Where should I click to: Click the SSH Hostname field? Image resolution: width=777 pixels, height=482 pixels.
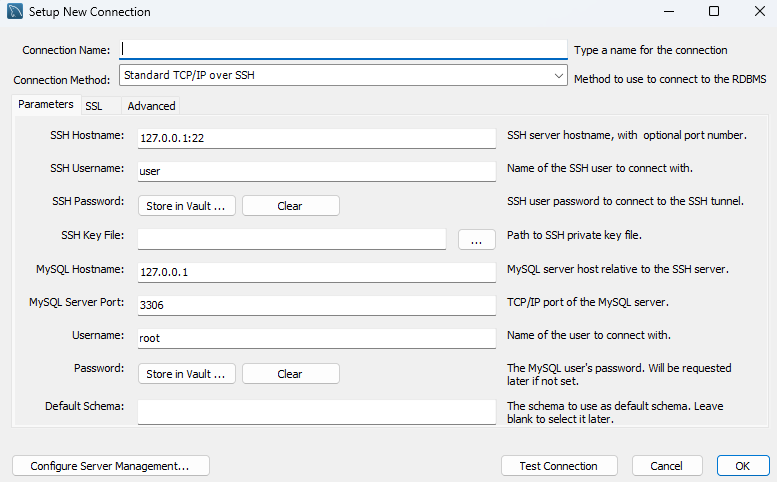click(x=317, y=138)
